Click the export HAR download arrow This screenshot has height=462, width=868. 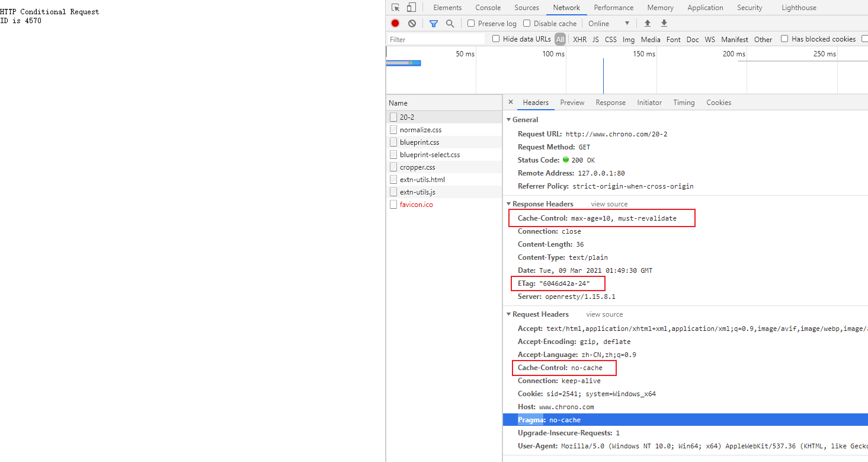pyautogui.click(x=664, y=23)
